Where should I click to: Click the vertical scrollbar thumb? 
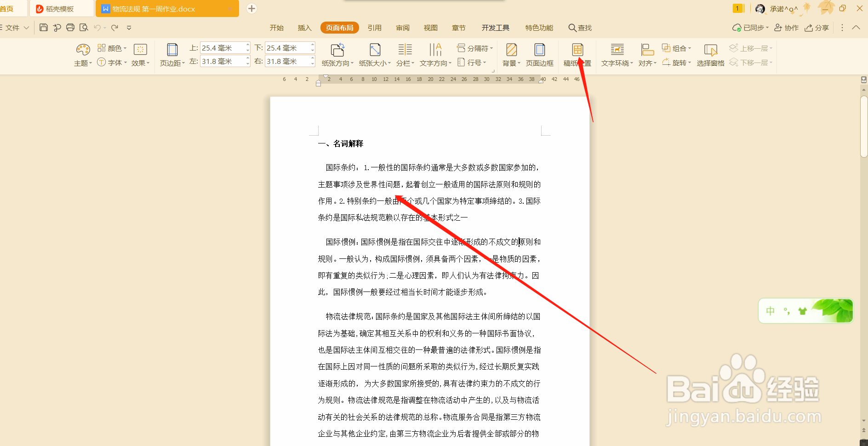(864, 126)
